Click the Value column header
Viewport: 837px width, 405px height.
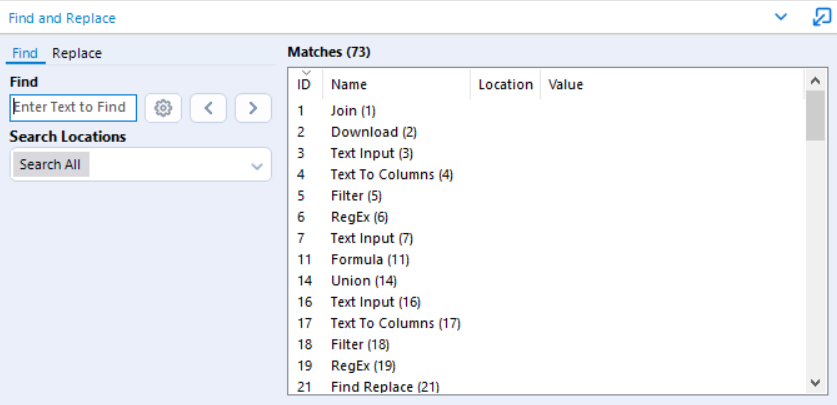(x=566, y=85)
